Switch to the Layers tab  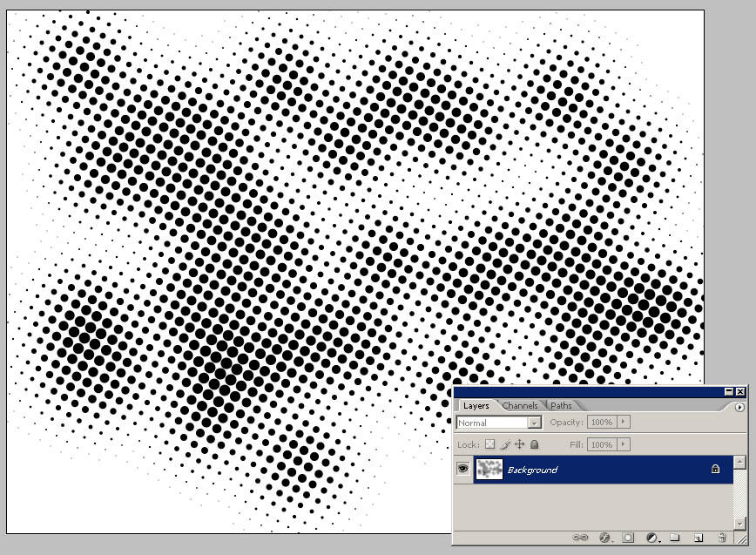[x=476, y=405]
